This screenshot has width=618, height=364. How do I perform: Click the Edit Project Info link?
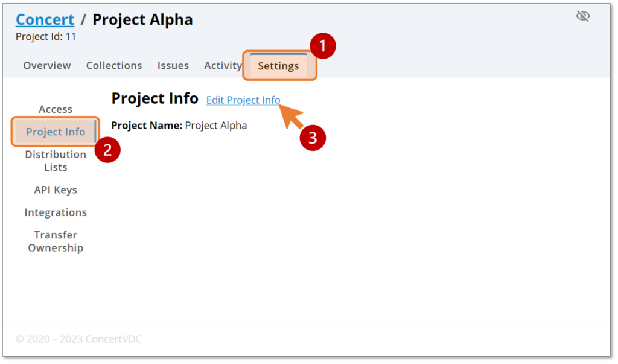pos(243,100)
